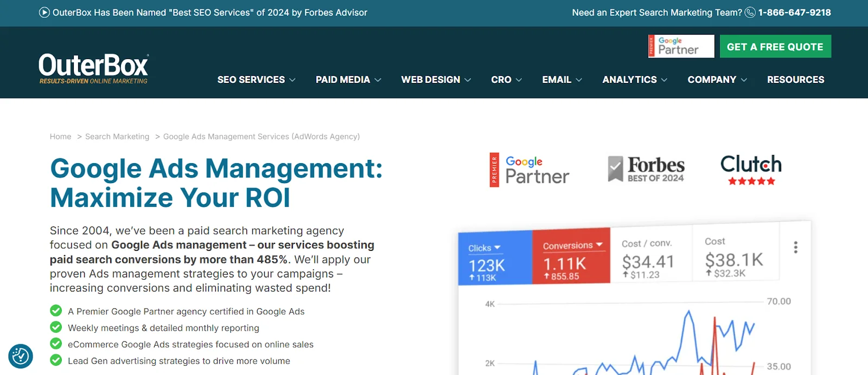Viewport: 868px width, 375px height.
Task: Click the 35.00 axis label on chart
Action: click(x=779, y=366)
